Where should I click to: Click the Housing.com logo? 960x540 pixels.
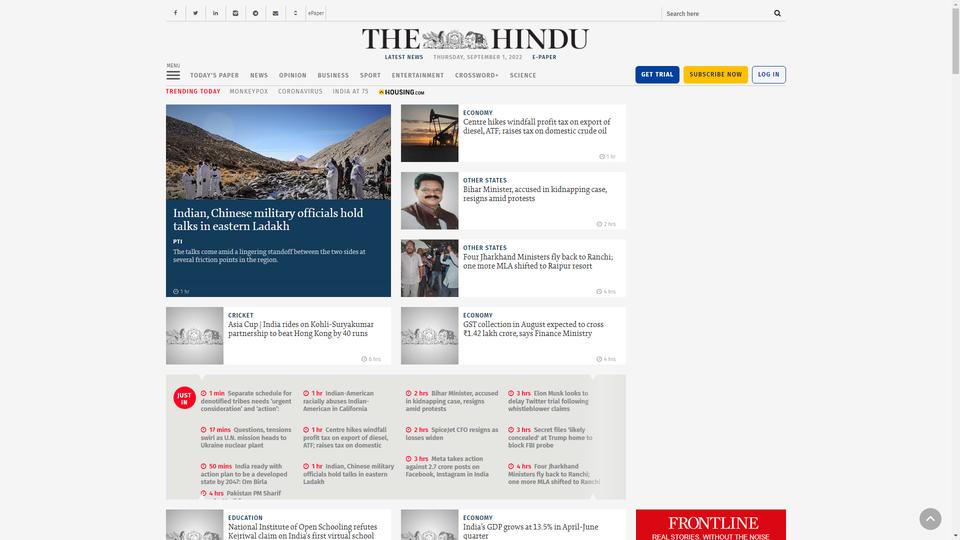[x=402, y=92]
